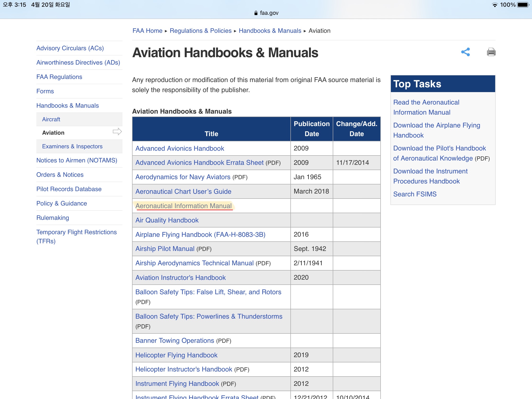Select Aircraft submenu item
Screen dimensions: 532x399
(51, 119)
